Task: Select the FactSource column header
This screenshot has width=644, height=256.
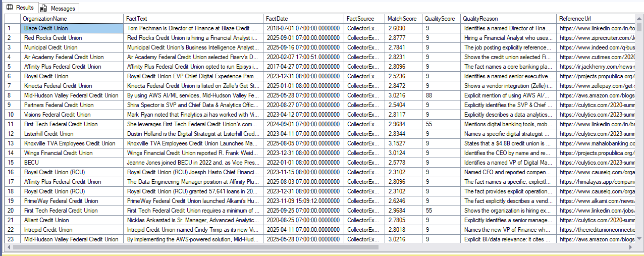Action: point(364,19)
